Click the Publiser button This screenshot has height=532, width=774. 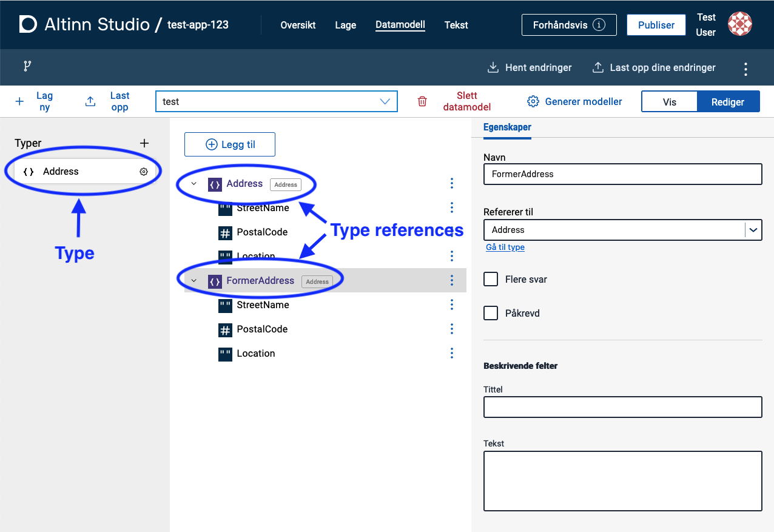(x=656, y=25)
